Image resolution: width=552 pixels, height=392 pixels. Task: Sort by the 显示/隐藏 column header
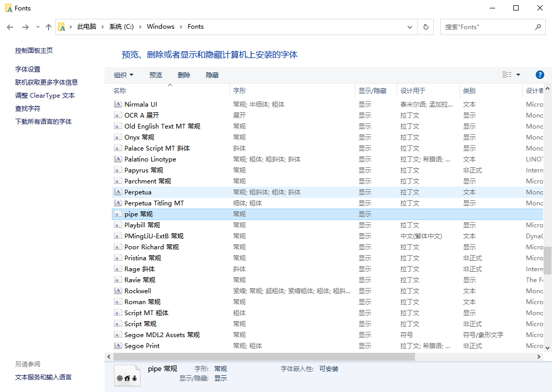(373, 91)
